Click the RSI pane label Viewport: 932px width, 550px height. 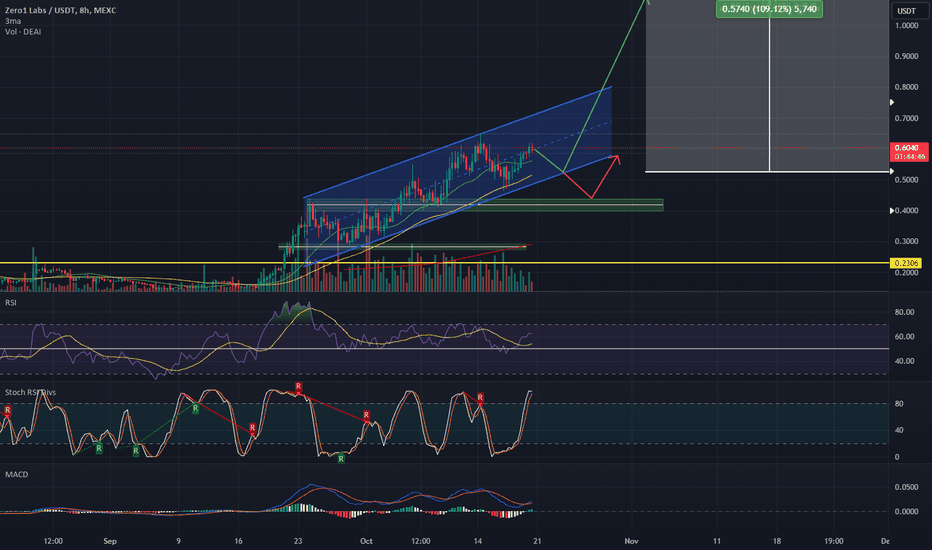point(11,303)
